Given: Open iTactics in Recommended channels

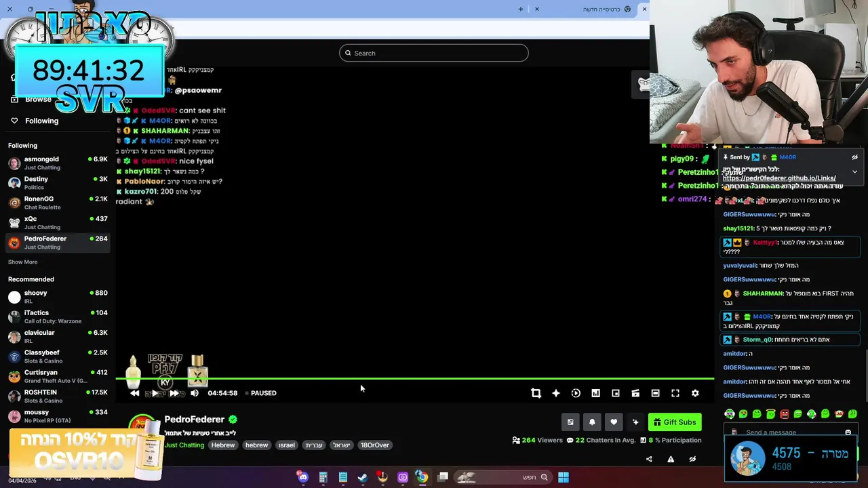Looking at the screenshot, I should [x=58, y=317].
